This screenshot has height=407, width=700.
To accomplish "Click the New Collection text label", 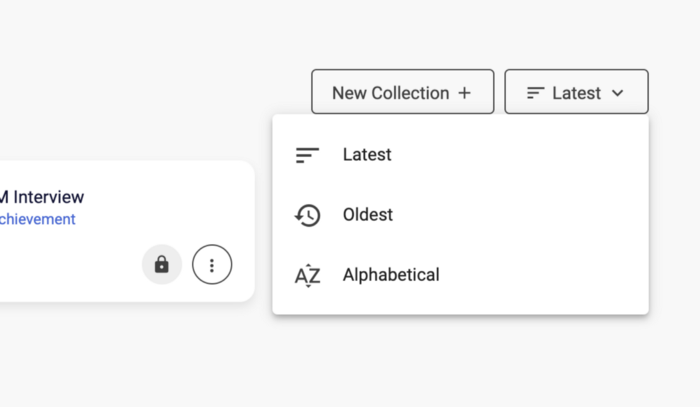I will pyautogui.click(x=391, y=93).
